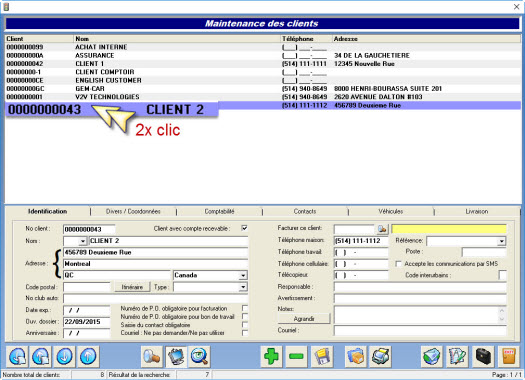Viewport: 525px width, 380px height.
Task: Sort by Client column header
Action: pos(39,39)
